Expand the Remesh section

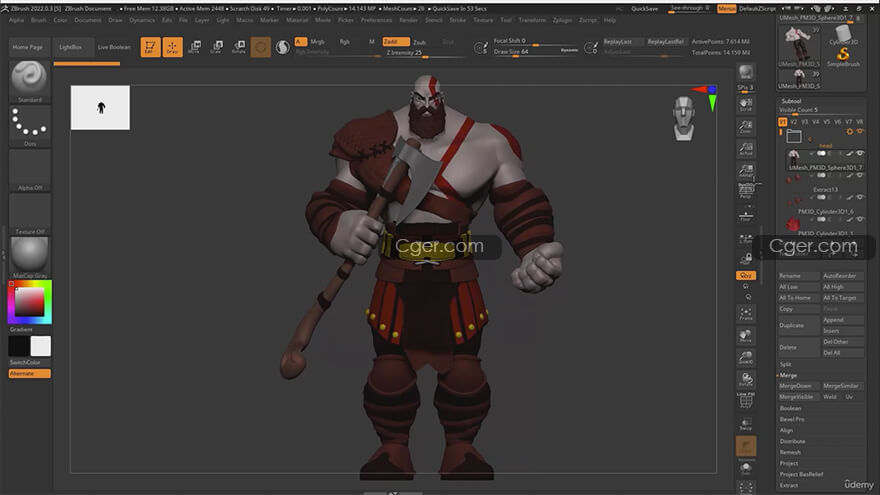pos(790,452)
